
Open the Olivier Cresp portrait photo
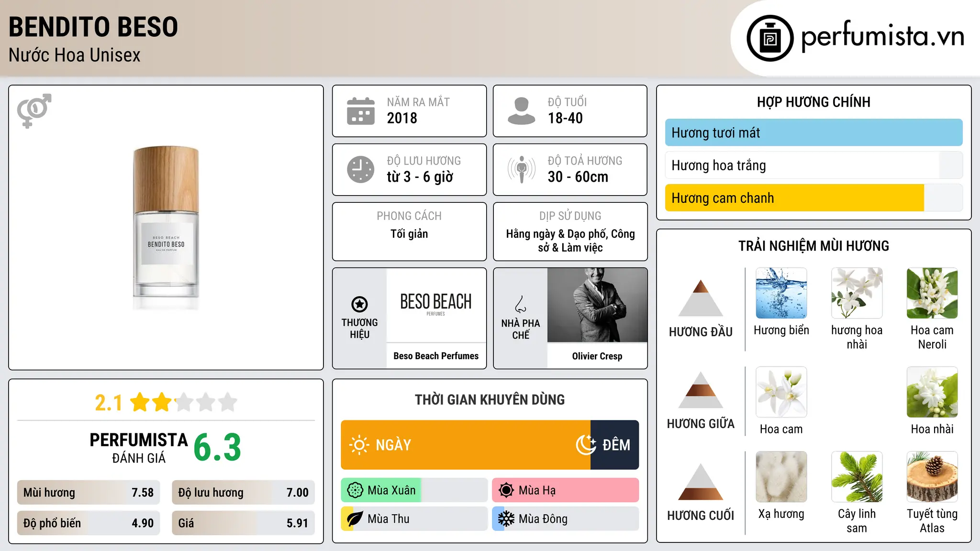tap(597, 305)
